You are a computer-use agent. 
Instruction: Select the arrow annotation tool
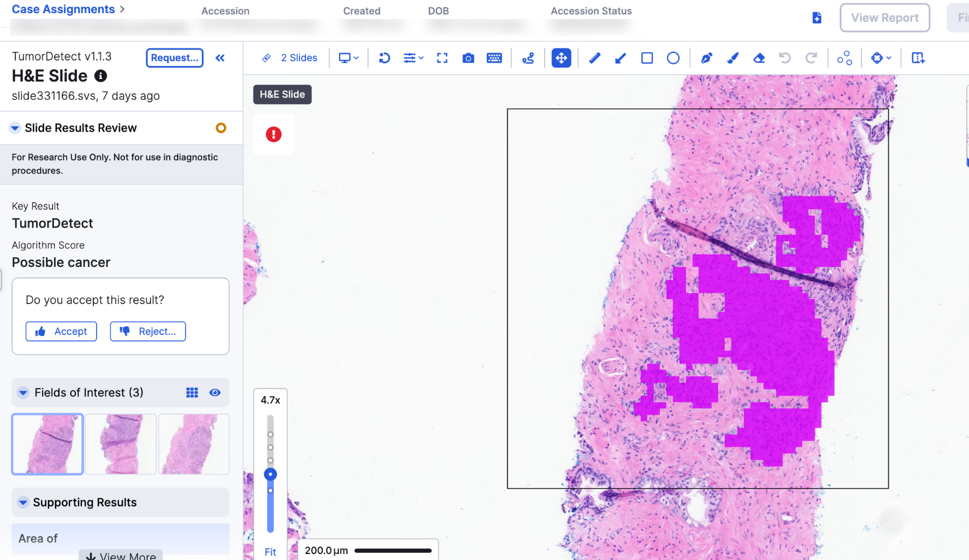tap(621, 58)
